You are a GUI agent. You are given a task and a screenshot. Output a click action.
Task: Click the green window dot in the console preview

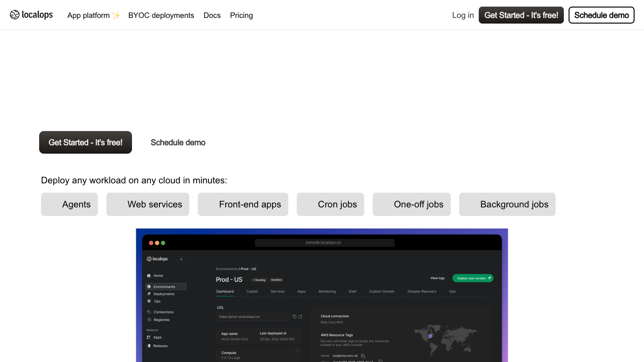point(163,243)
